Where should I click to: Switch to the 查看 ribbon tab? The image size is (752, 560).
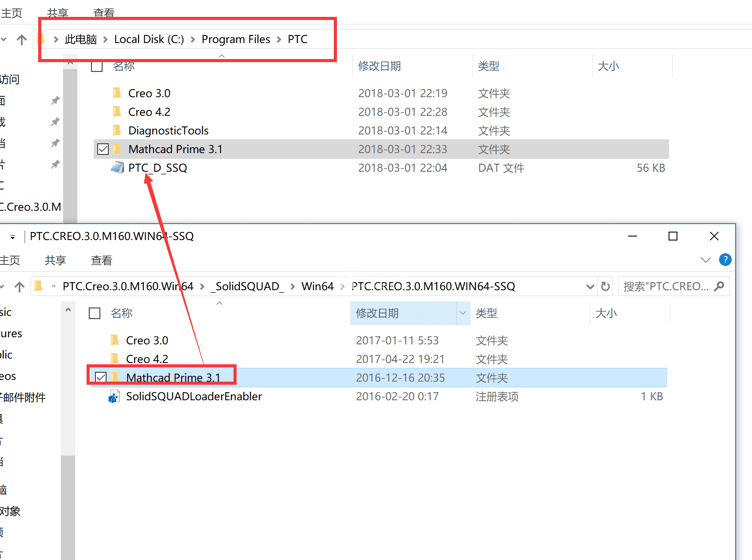pyautogui.click(x=101, y=260)
